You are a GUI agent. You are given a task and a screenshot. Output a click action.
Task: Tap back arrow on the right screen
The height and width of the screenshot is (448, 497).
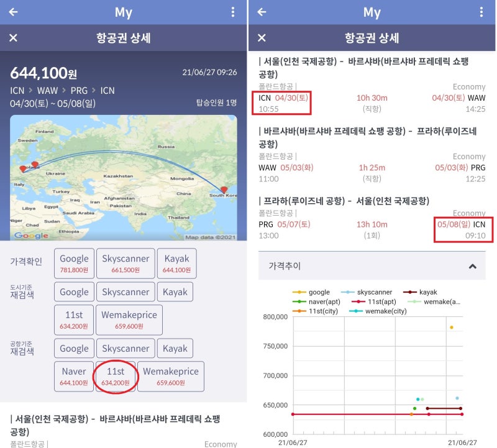click(x=262, y=12)
